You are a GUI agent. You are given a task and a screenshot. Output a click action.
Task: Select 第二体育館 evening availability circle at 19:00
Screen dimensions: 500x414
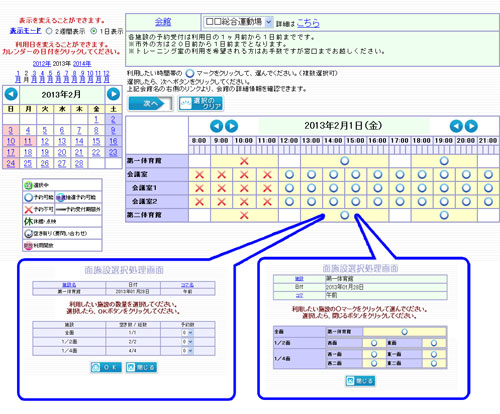444,215
